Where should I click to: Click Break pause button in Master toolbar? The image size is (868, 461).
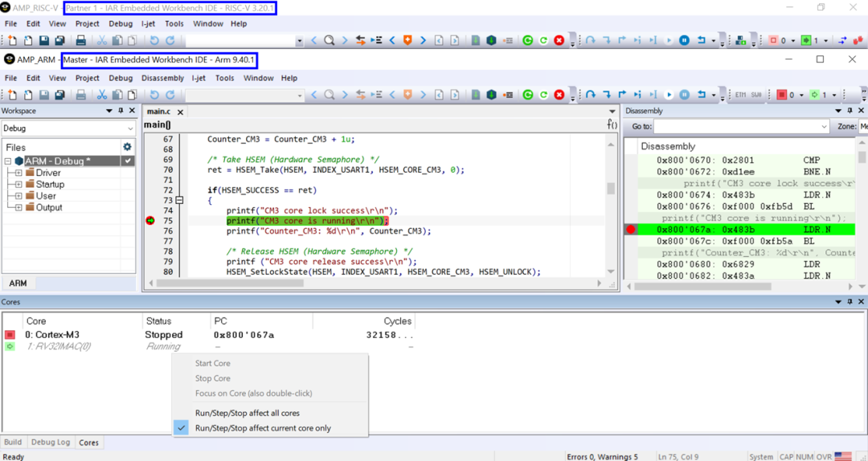pyautogui.click(x=685, y=95)
